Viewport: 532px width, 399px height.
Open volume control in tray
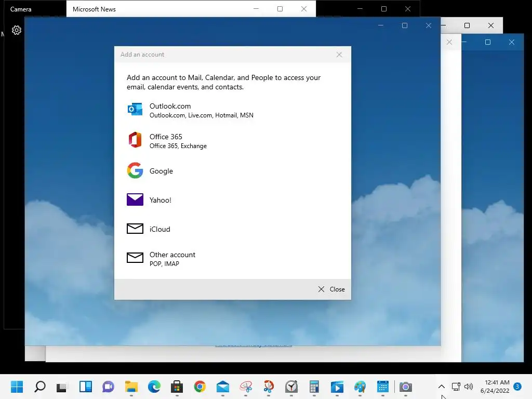[469, 387]
